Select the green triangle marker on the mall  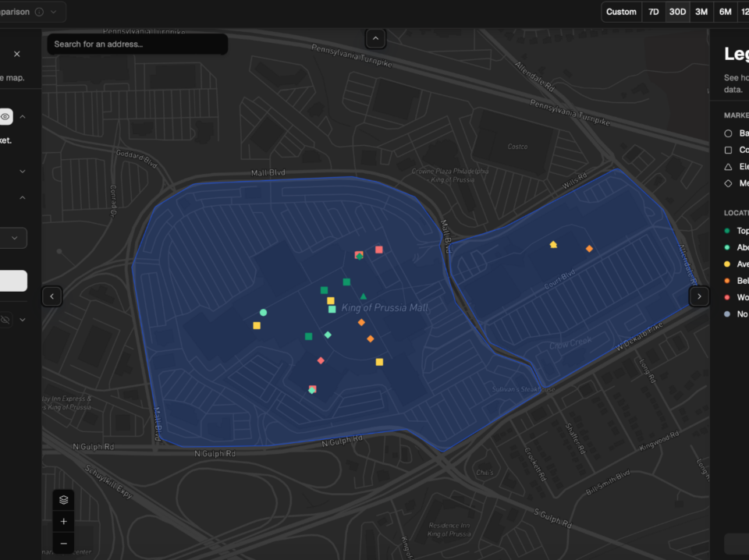pos(364,296)
